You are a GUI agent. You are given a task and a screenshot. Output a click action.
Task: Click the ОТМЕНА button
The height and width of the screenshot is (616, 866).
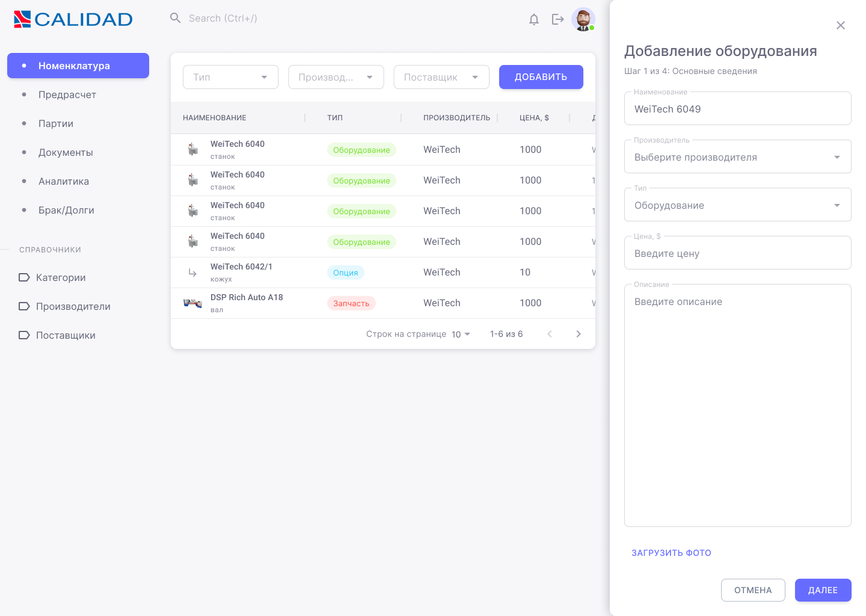pyautogui.click(x=753, y=590)
